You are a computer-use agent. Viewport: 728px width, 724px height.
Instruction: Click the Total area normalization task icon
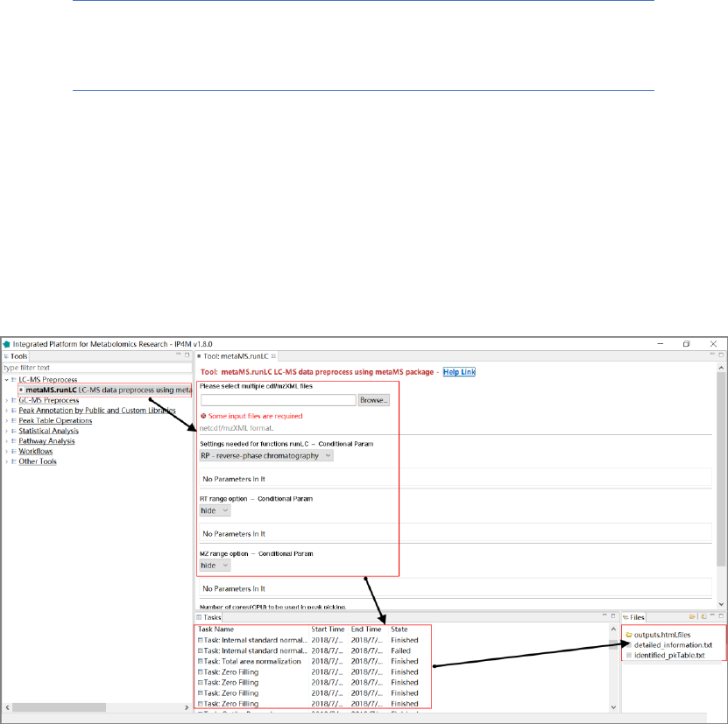pyautogui.click(x=201, y=661)
